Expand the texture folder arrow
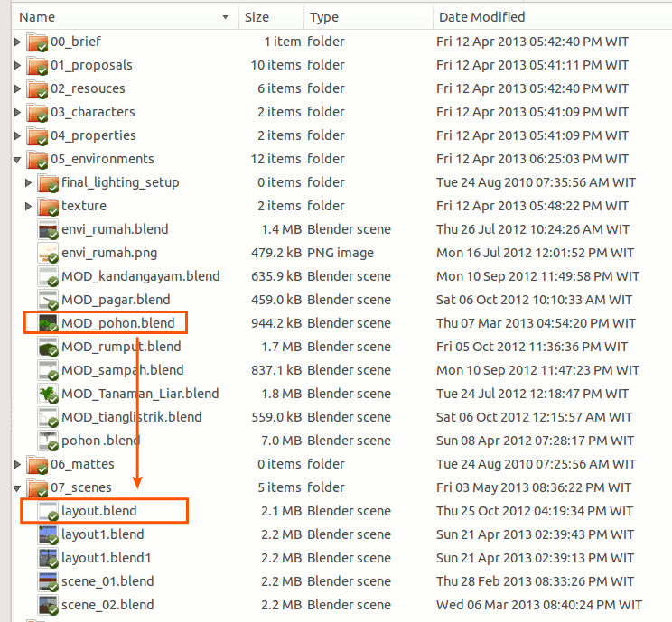 click(x=28, y=206)
